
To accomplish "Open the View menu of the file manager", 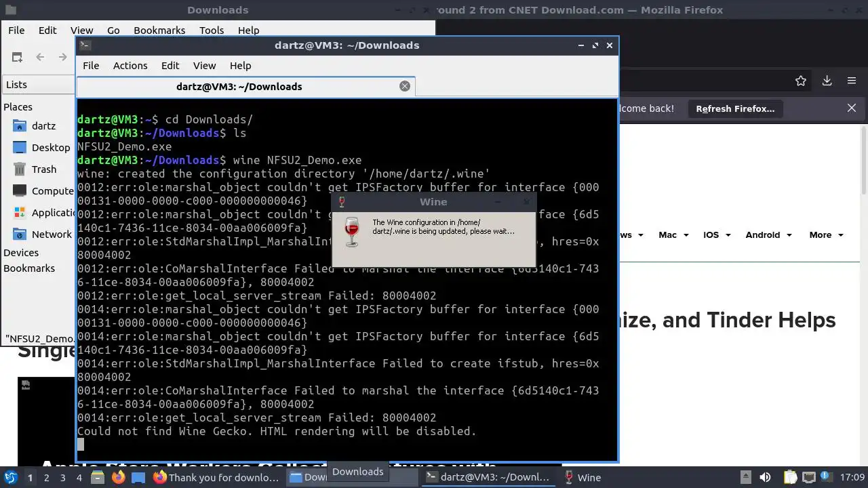I will (x=81, y=30).
